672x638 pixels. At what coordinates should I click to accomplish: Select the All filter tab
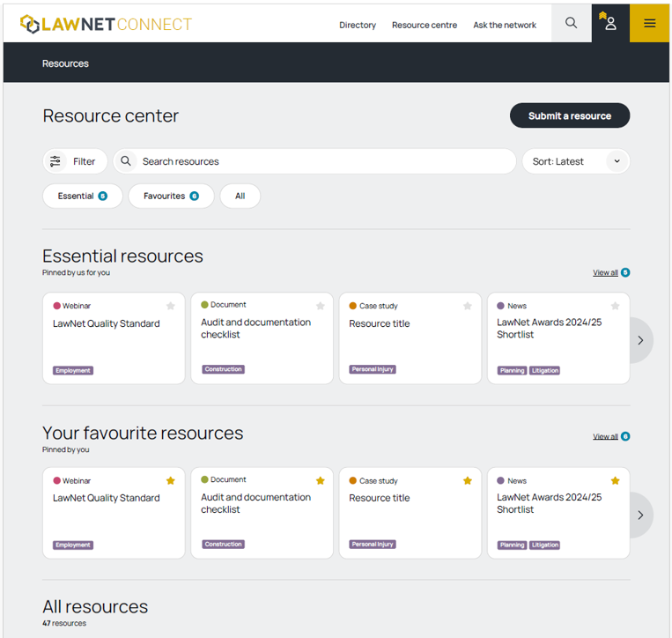click(240, 196)
